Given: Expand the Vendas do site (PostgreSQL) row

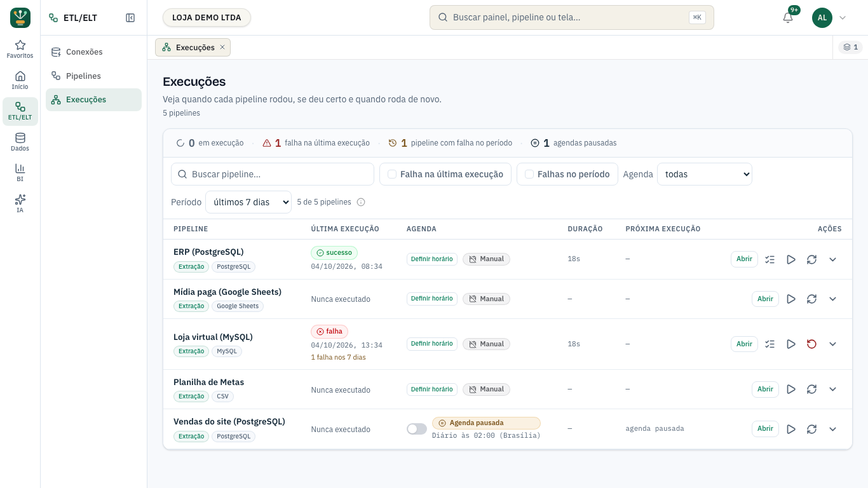Looking at the screenshot, I should [x=832, y=429].
